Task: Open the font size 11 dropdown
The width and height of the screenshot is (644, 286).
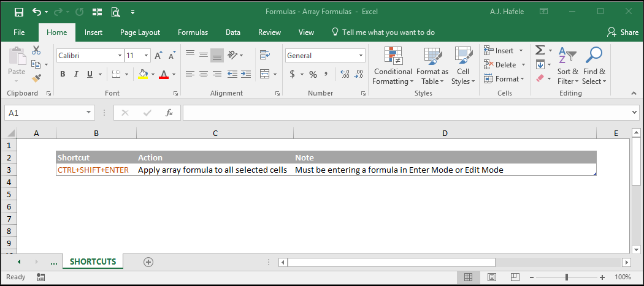Action: pyautogui.click(x=147, y=55)
